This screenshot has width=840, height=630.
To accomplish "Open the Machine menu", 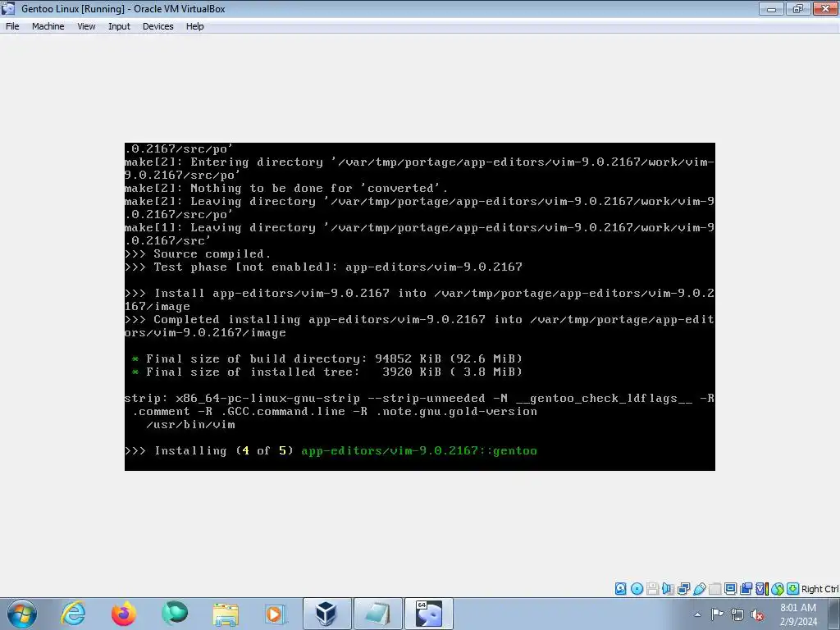I will (x=48, y=26).
